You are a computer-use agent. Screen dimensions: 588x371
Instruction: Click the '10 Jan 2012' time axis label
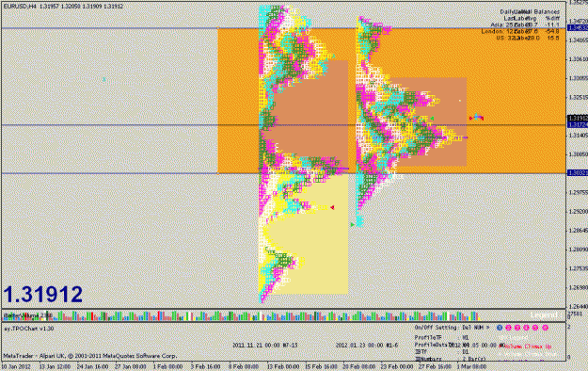pos(17,366)
